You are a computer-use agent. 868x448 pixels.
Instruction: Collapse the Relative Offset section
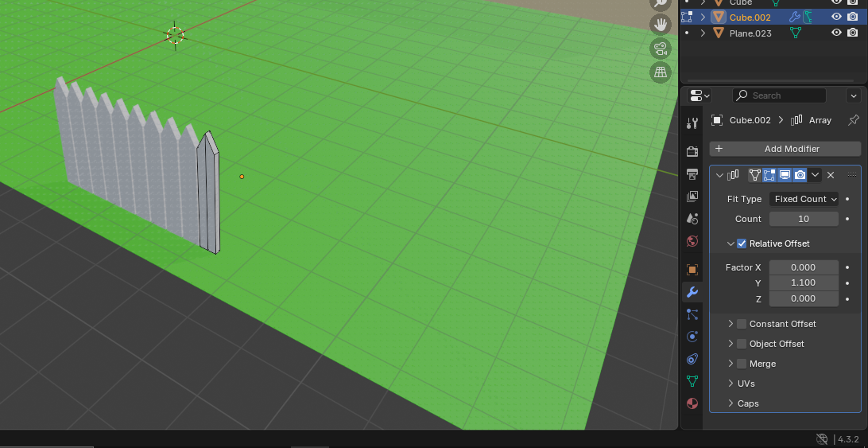pyautogui.click(x=730, y=243)
